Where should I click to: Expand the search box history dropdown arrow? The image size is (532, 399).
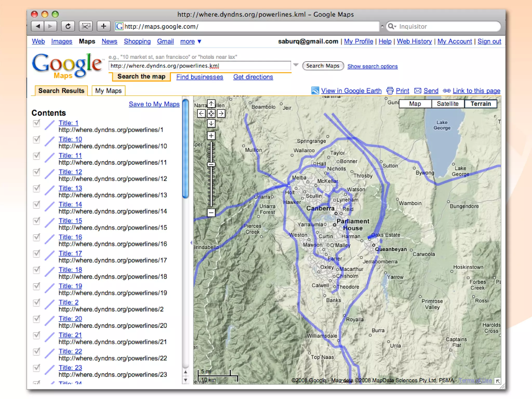[x=296, y=65]
